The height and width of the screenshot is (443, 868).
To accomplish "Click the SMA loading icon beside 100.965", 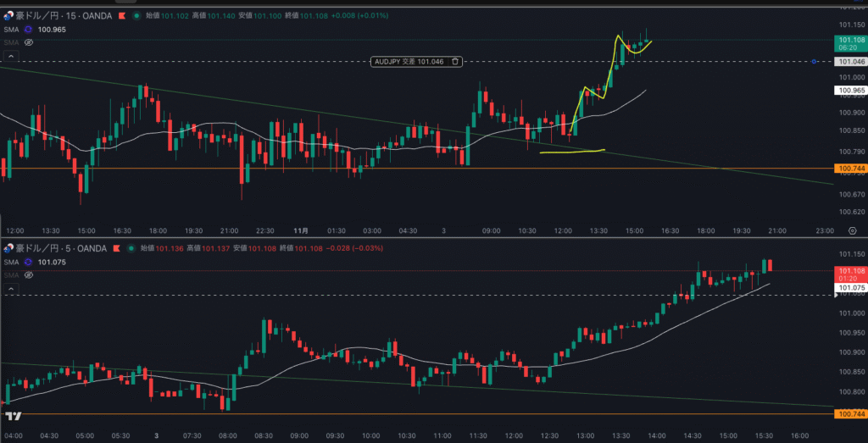I will [27, 30].
